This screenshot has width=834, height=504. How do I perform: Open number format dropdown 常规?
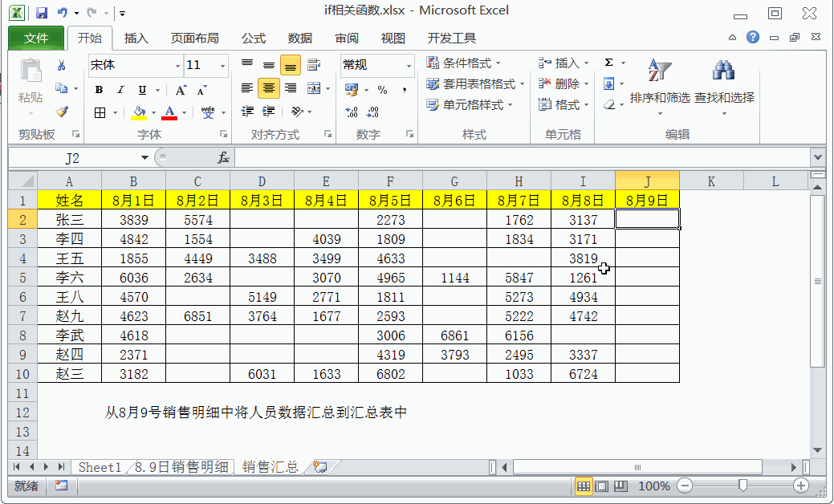point(409,66)
